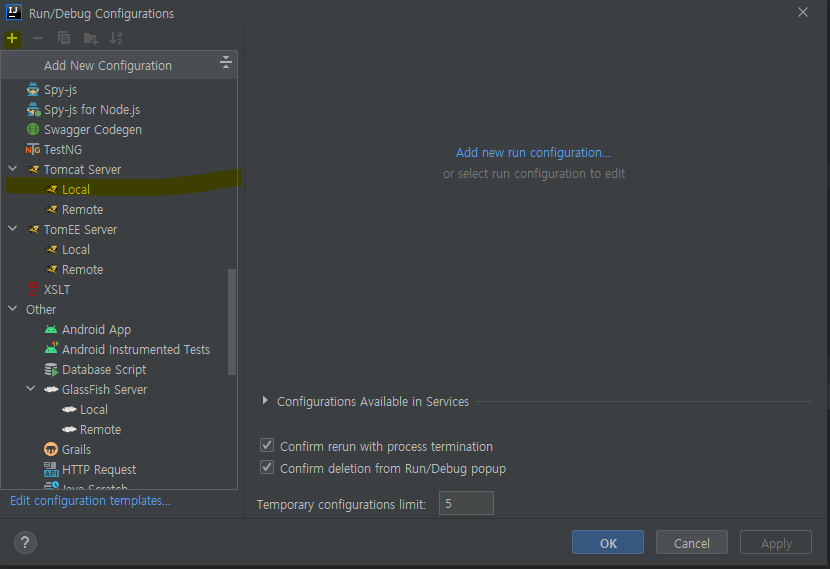The image size is (830, 569).
Task: Click the collapse icon beside Add New Configuration
Action: coord(225,62)
